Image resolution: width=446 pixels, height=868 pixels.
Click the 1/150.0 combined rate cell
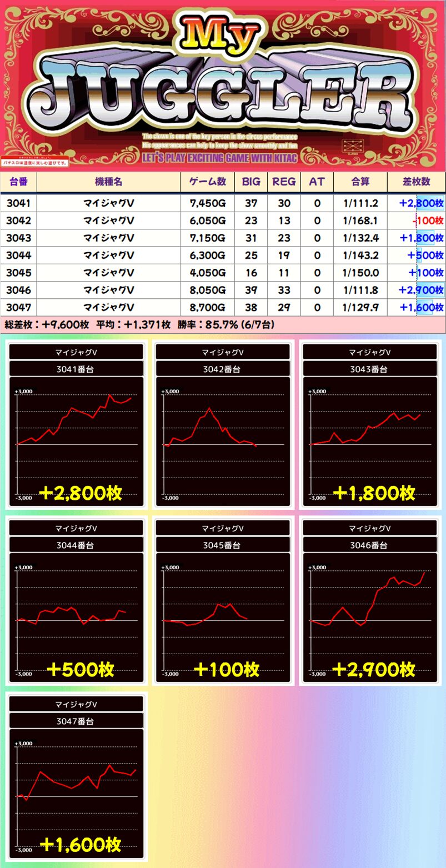pos(360,273)
